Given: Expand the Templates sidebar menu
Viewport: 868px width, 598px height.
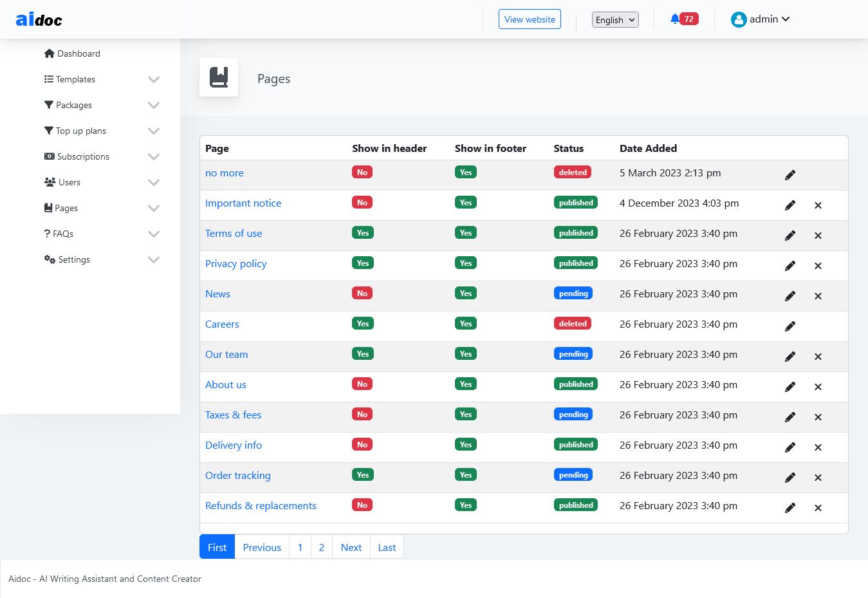Looking at the screenshot, I should pos(153,79).
